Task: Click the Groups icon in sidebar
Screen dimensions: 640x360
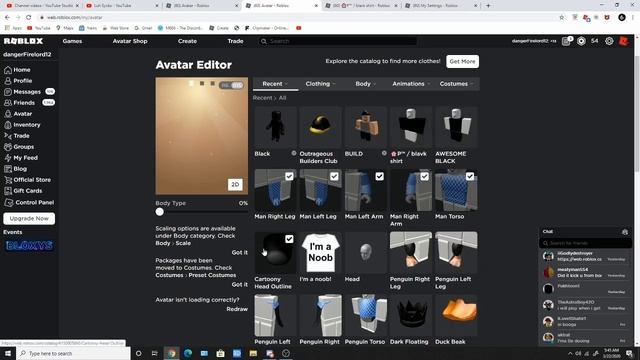Action: (x=8, y=147)
